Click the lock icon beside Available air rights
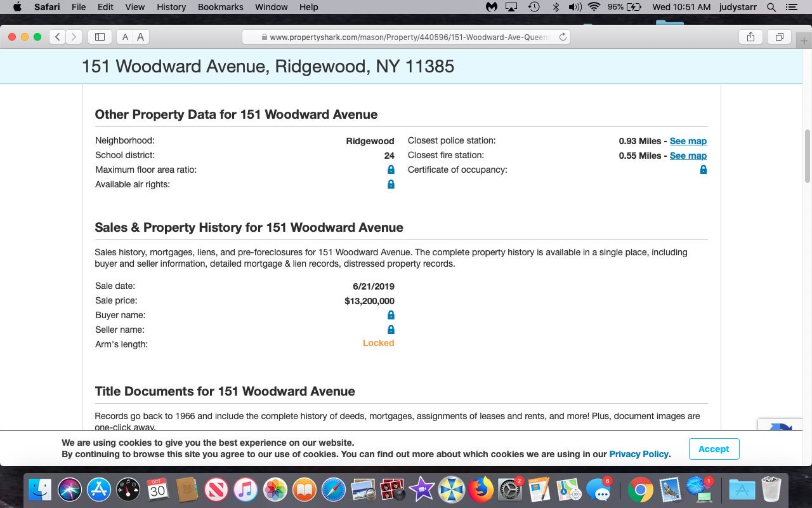This screenshot has width=812, height=508. point(391,184)
